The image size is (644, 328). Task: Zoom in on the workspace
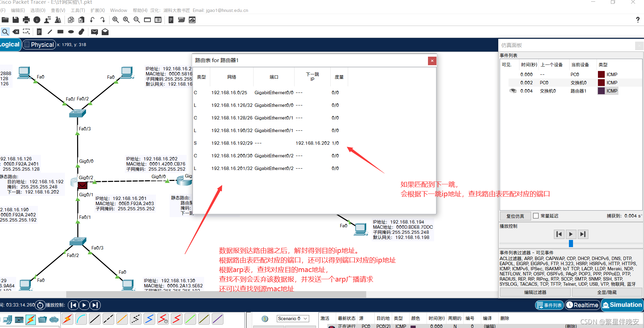pyautogui.click(x=116, y=20)
